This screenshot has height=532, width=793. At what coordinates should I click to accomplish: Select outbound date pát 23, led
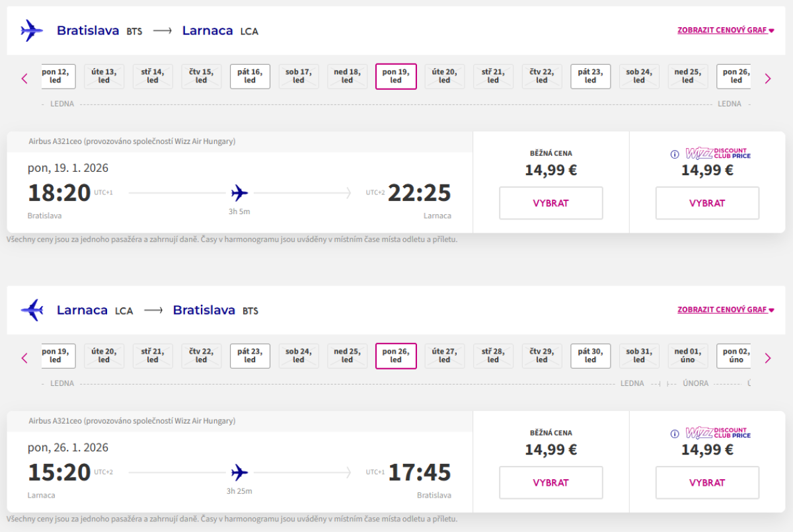[590, 76]
